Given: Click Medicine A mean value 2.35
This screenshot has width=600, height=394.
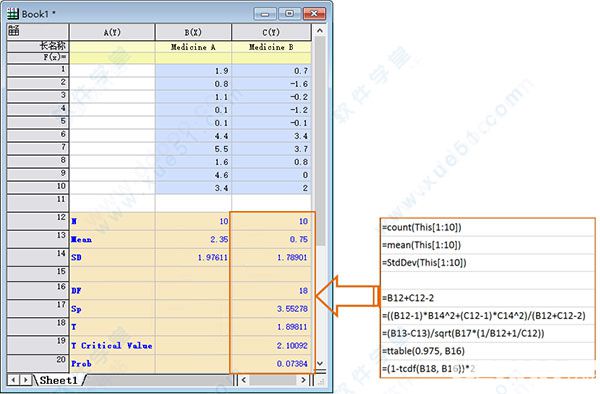Looking at the screenshot, I should (x=193, y=239).
